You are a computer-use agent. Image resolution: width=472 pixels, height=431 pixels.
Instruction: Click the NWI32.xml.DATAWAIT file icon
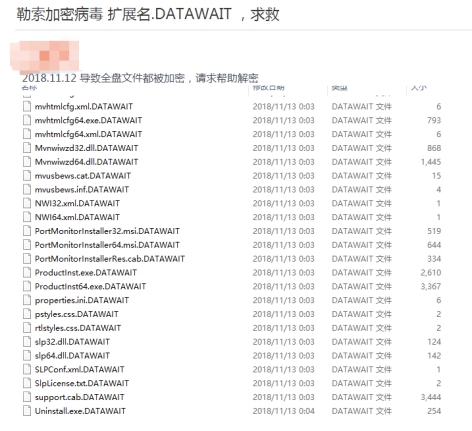[27, 203]
